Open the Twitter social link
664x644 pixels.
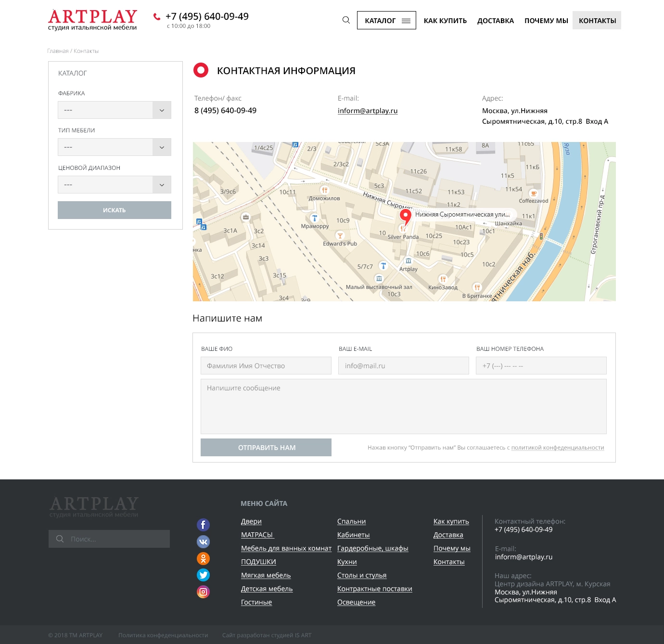pos(203,575)
